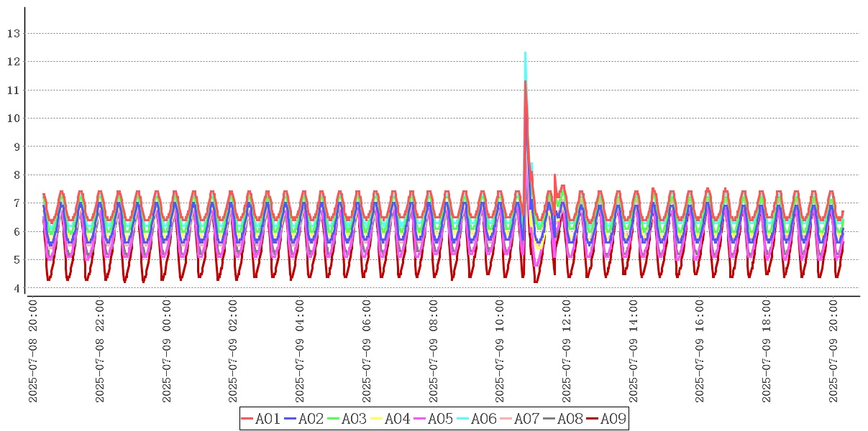The width and height of the screenshot is (868, 431).
Task: Select the 2025-07-09 00:00 axis label
Action: point(167,352)
